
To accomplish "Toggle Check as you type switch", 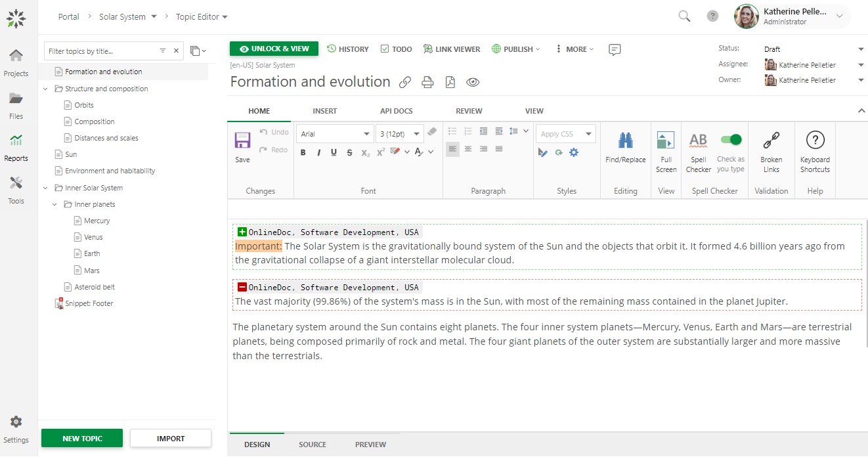I will point(731,139).
